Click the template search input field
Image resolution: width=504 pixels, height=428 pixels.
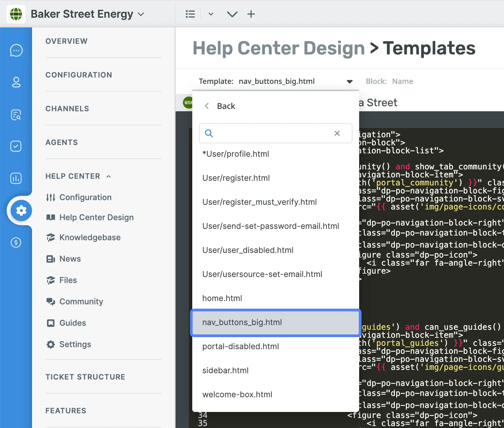270,133
